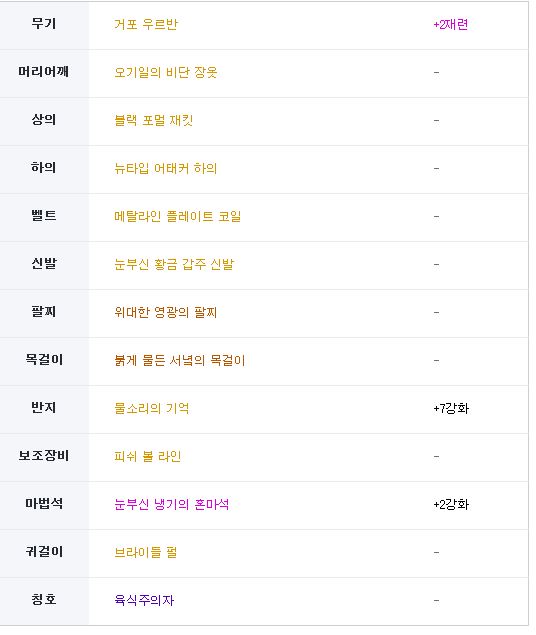536x635 pixels.
Task: Select the 오기일의 비단 장옷 item
Action: (166, 72)
